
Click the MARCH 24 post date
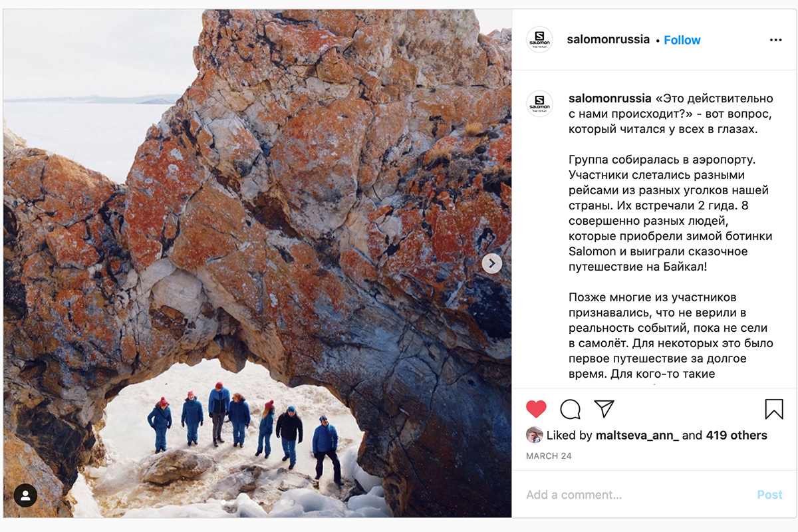[x=549, y=456]
